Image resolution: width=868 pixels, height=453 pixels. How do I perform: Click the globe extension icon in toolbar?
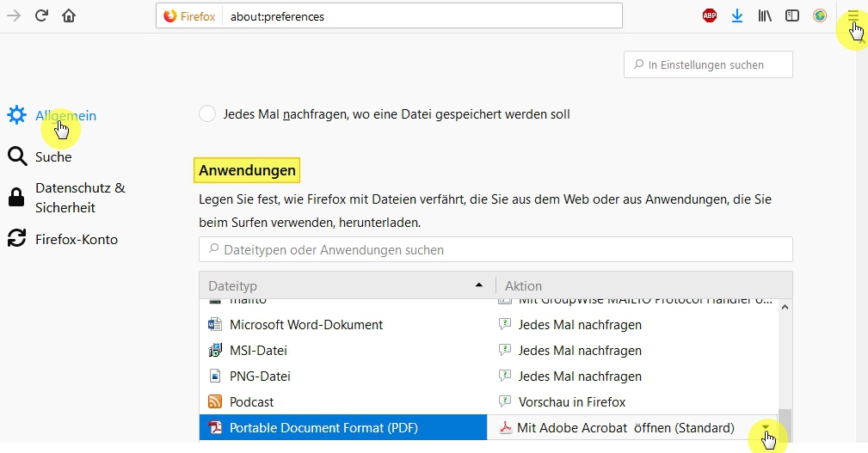coord(820,15)
